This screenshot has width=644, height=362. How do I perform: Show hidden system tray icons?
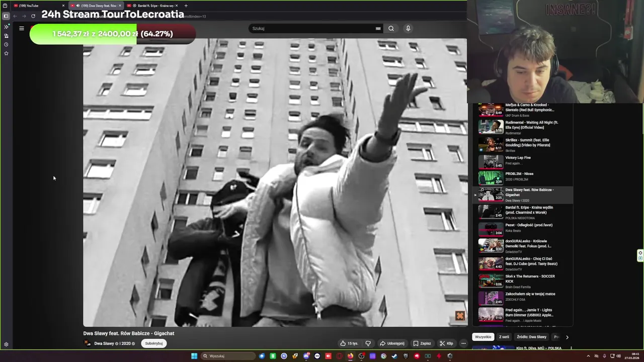click(588, 356)
